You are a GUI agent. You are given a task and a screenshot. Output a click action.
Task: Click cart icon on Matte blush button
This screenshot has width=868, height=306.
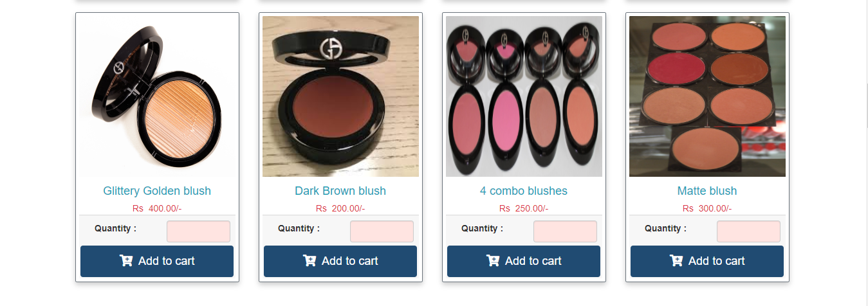(x=676, y=260)
